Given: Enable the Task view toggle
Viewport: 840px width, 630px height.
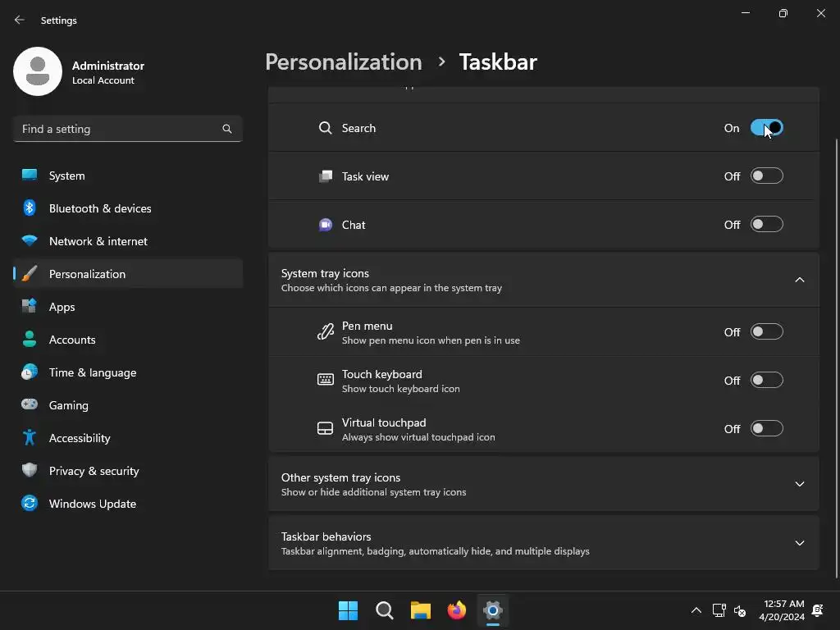Looking at the screenshot, I should coord(767,176).
